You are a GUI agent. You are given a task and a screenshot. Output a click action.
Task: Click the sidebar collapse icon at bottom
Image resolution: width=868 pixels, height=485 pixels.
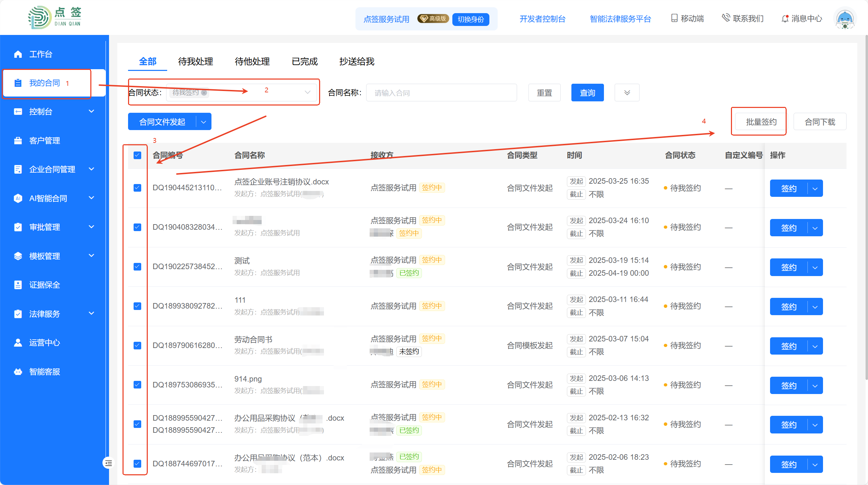point(109,463)
